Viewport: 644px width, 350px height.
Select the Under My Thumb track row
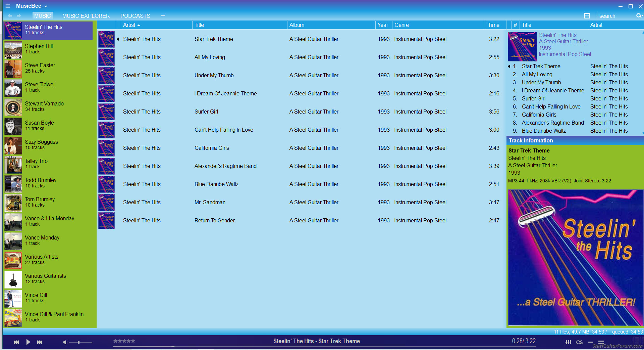click(301, 76)
